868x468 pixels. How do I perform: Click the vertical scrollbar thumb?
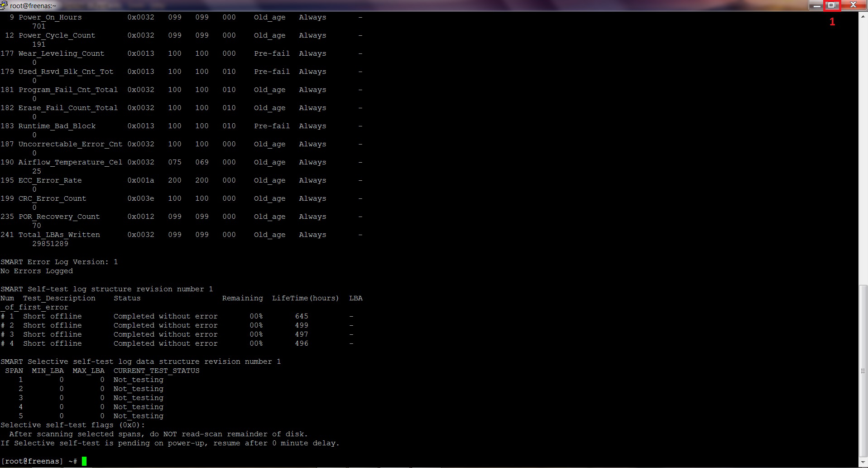coord(863,371)
